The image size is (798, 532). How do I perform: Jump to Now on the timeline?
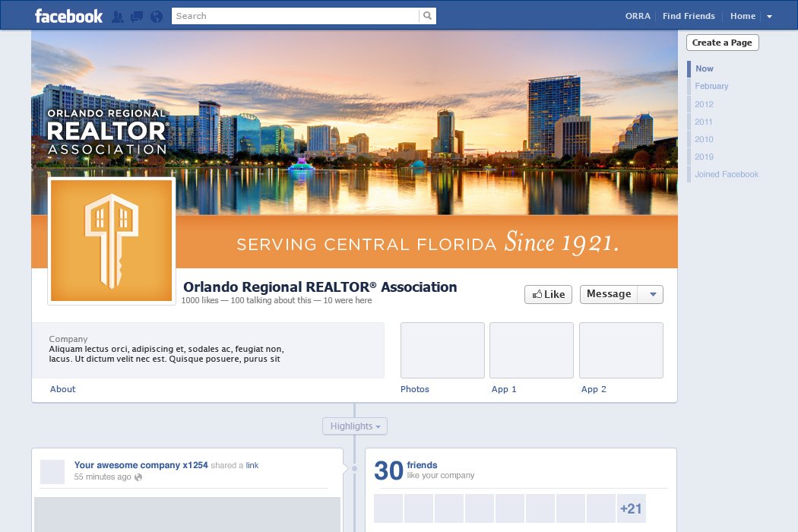[x=705, y=68]
